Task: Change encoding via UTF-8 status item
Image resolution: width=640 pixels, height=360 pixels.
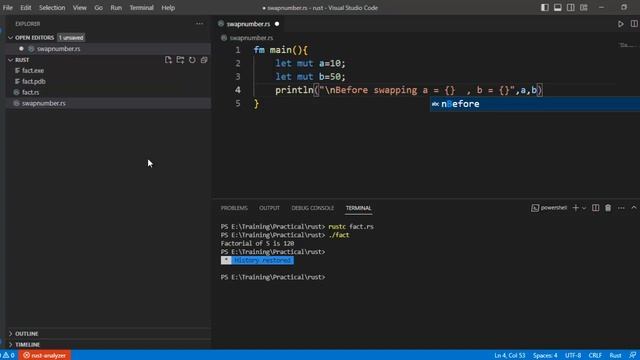Action: pyautogui.click(x=573, y=356)
